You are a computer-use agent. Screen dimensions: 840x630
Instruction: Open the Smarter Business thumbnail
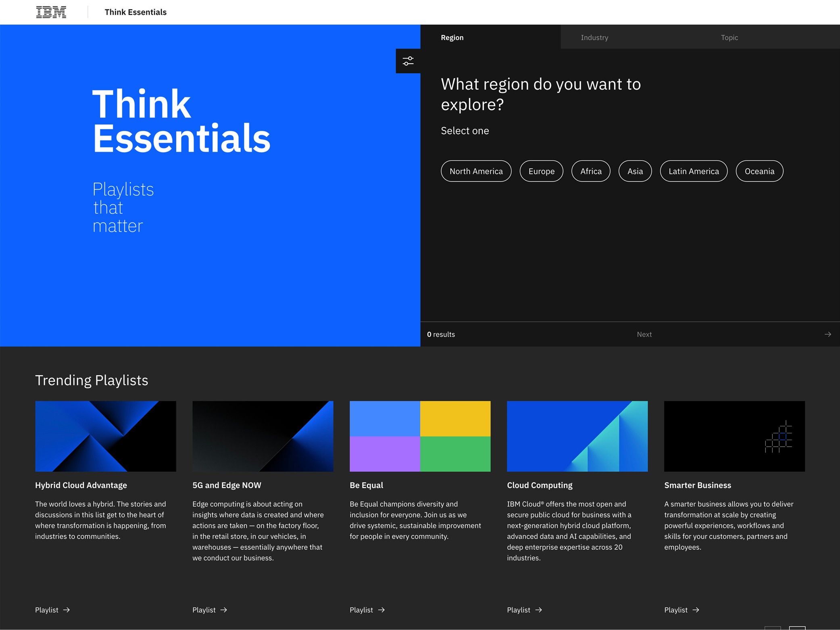pyautogui.click(x=735, y=436)
